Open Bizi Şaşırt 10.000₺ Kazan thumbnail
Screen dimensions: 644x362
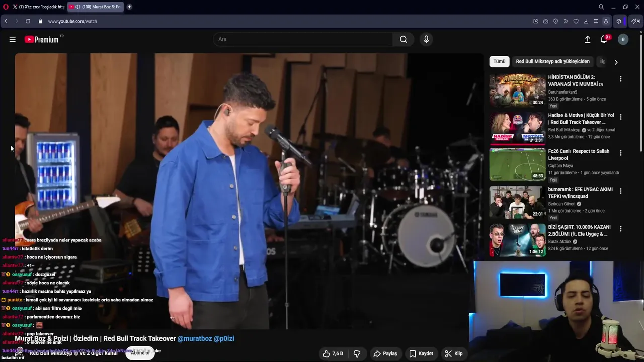517,240
